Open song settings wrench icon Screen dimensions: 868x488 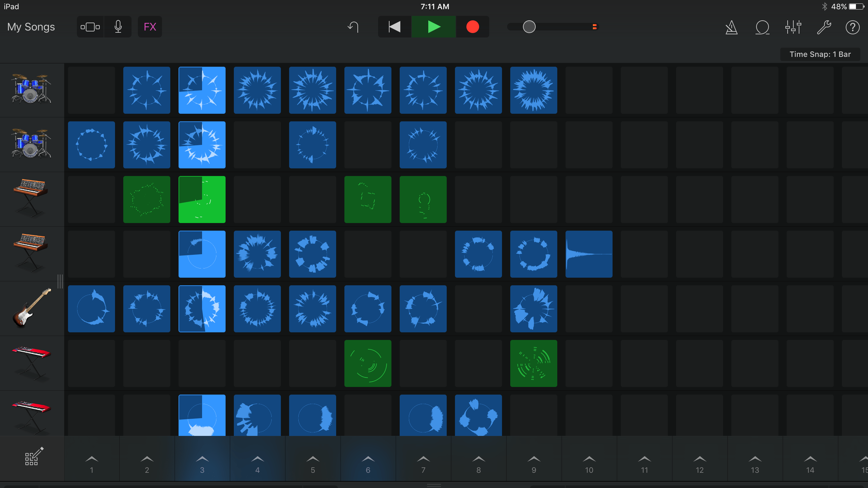pyautogui.click(x=824, y=27)
